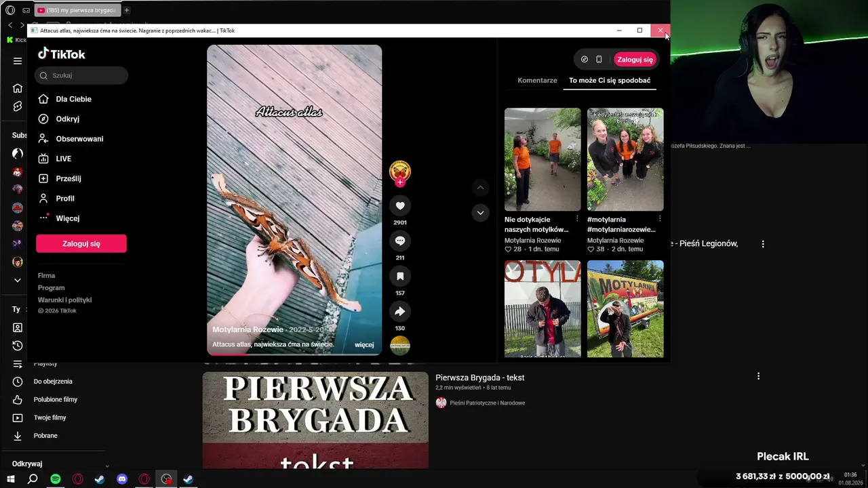Open the man by OTYLA sign thumbnail
Viewport: 868px width, 488px height.
pos(542,309)
